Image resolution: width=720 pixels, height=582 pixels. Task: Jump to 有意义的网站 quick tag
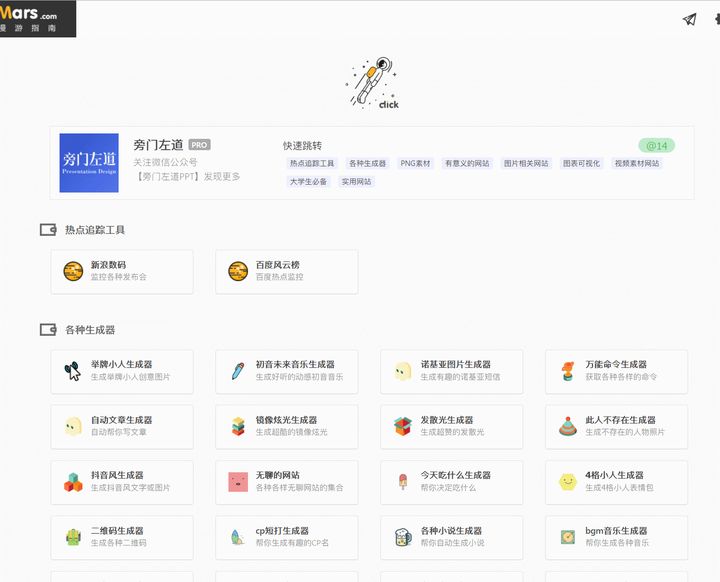click(467, 163)
